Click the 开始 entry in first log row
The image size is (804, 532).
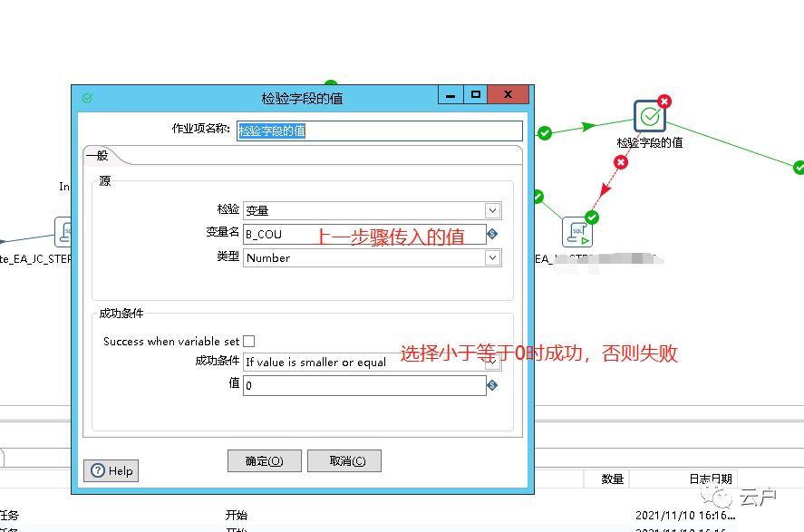tap(236, 515)
